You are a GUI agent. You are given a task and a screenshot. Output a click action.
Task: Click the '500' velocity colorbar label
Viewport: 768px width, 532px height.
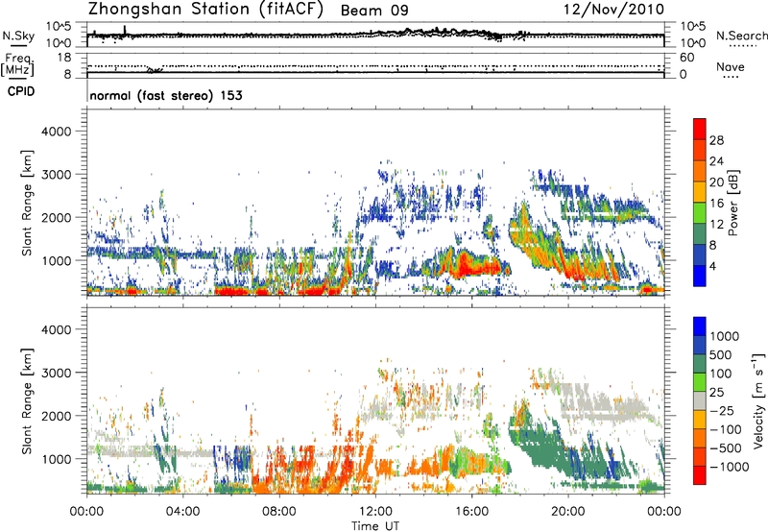click(721, 355)
